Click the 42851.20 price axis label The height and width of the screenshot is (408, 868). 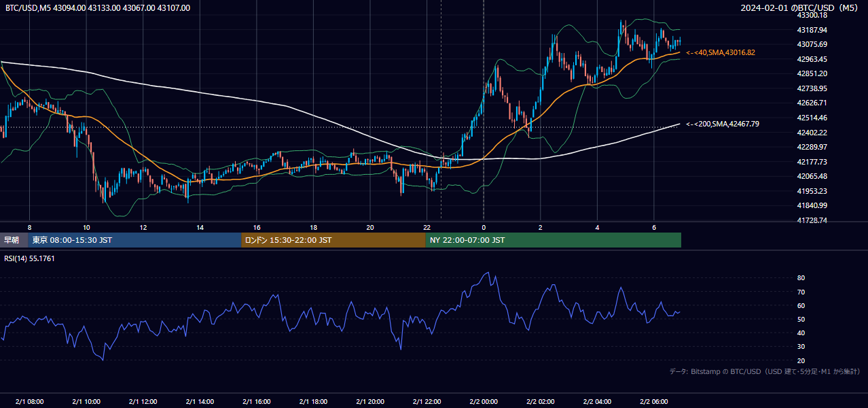point(812,73)
